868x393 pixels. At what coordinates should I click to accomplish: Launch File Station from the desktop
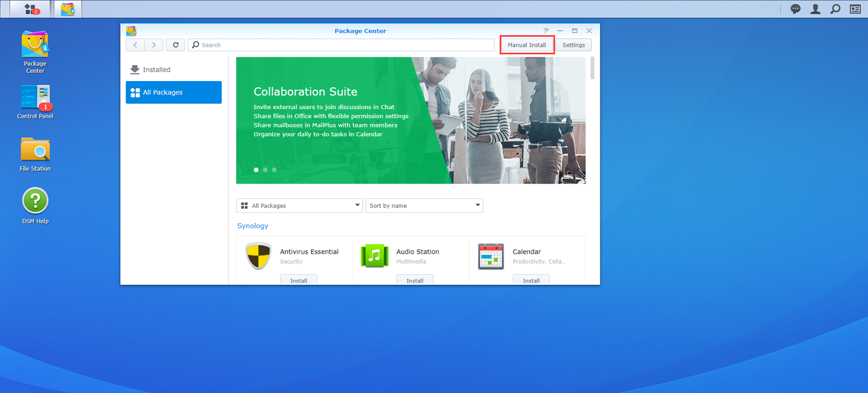tap(35, 153)
